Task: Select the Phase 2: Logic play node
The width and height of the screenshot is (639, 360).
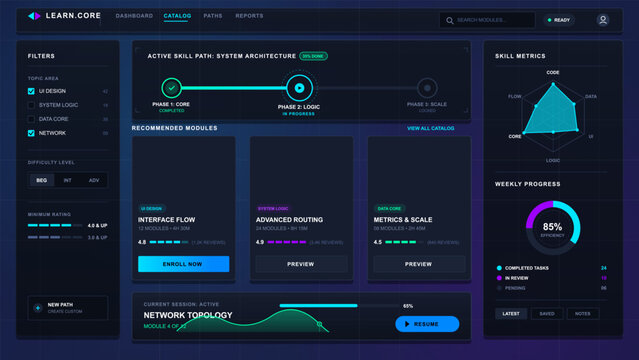Action: pyautogui.click(x=299, y=88)
